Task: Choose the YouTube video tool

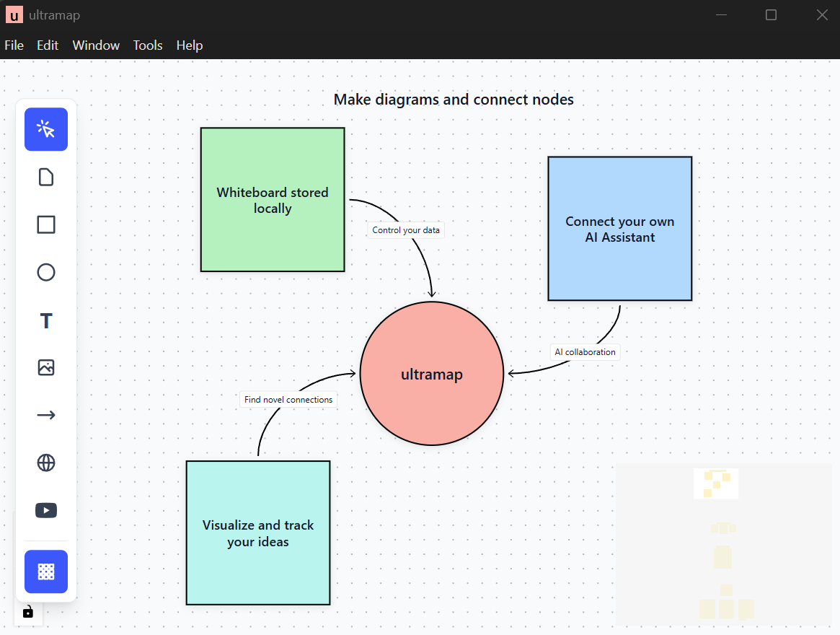Action: click(46, 510)
